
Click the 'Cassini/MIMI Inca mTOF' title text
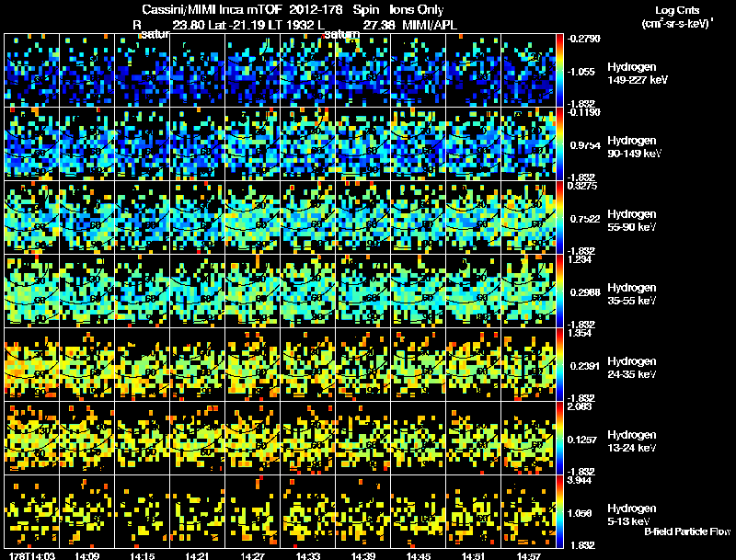point(211,10)
